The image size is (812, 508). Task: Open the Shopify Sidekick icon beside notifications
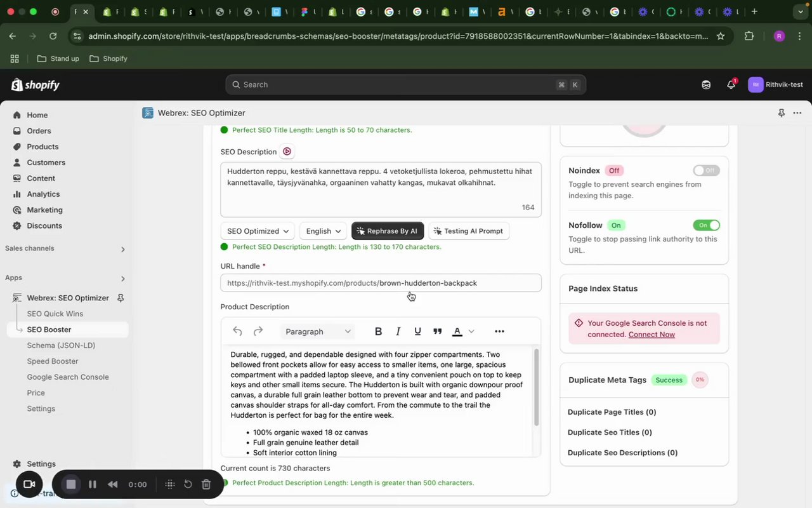(706, 84)
